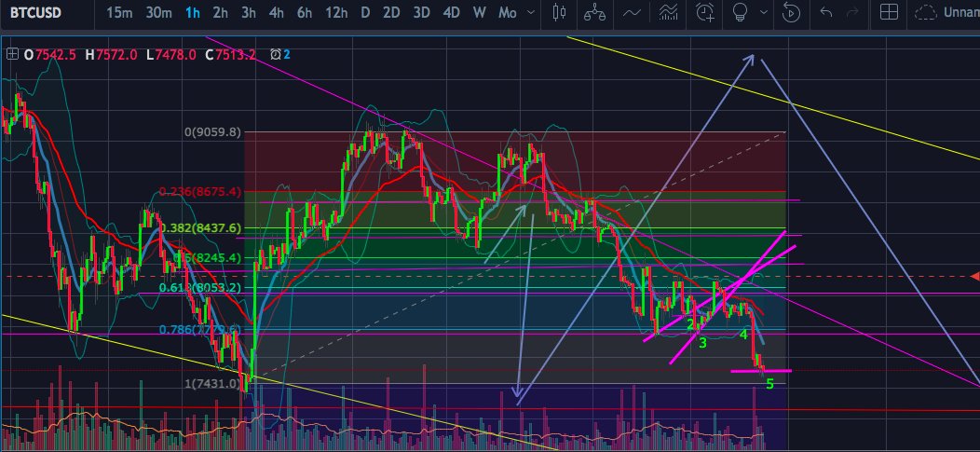The image size is (980, 452).
Task: Redo the chart action
Action: point(851,12)
